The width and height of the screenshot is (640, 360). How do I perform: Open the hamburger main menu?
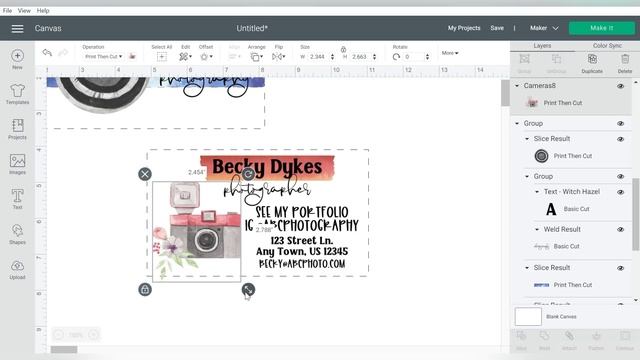pos(18,29)
